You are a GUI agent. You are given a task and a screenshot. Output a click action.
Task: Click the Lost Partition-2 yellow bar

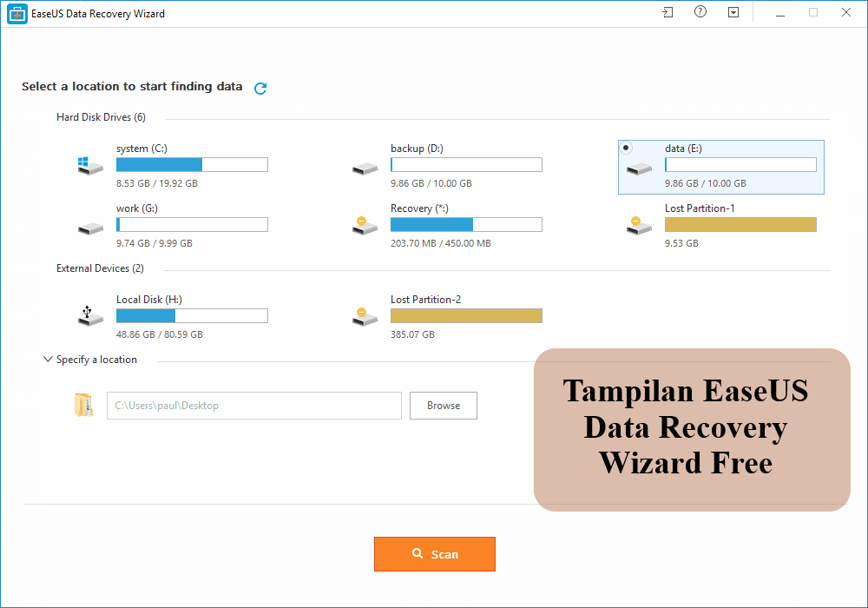pos(467,315)
